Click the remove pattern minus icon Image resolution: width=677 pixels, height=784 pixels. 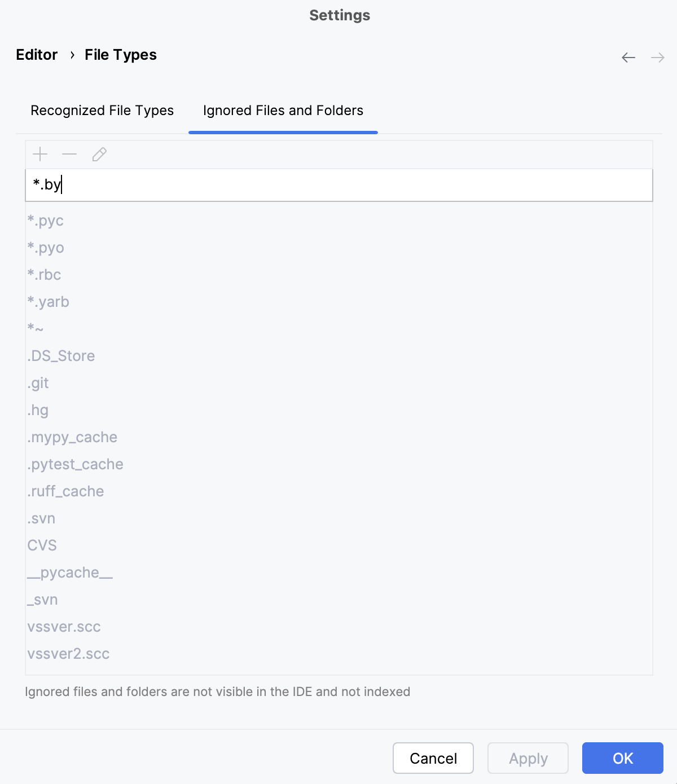pyautogui.click(x=69, y=154)
